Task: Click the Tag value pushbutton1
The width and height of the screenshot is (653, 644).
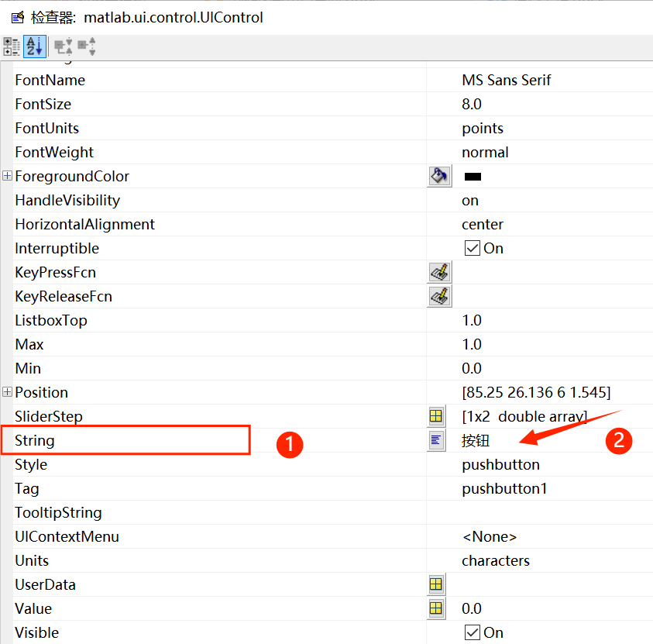Action: point(504,489)
